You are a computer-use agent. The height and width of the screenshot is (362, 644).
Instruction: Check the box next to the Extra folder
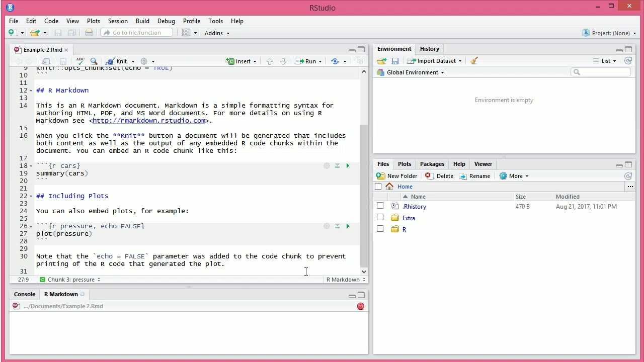coord(380,217)
